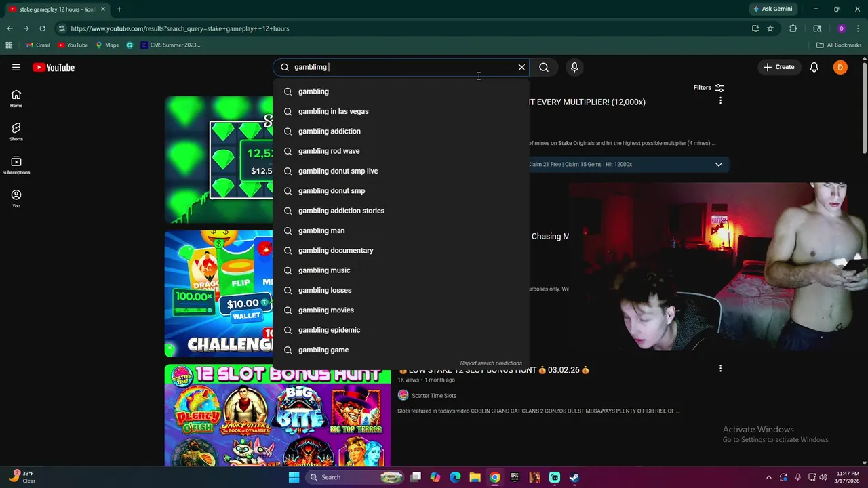Clear the search box with the X
This screenshot has height=488, width=868.
[x=521, y=67]
